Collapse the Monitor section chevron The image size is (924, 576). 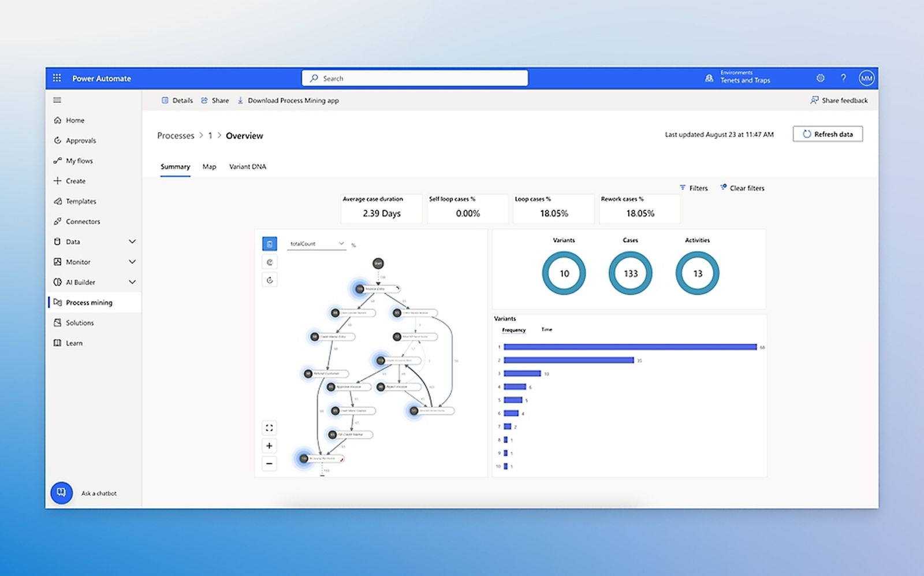point(132,262)
